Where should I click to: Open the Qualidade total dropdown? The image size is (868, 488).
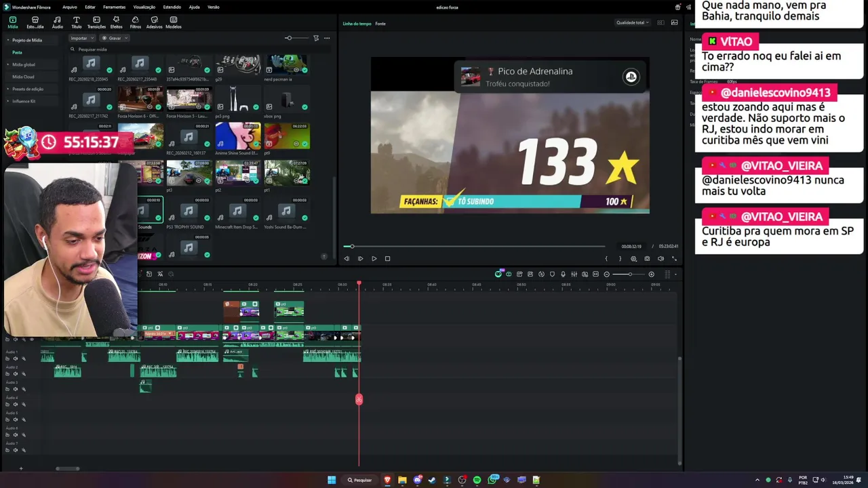pyautogui.click(x=632, y=22)
